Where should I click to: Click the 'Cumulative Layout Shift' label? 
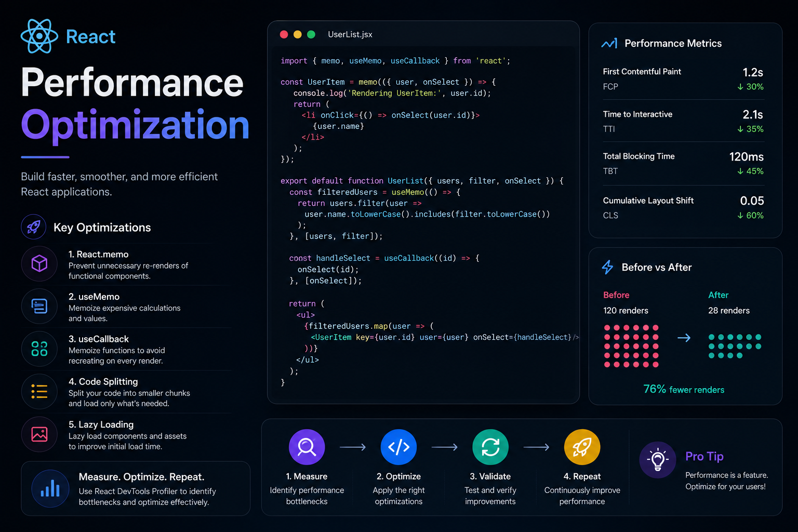tap(648, 201)
